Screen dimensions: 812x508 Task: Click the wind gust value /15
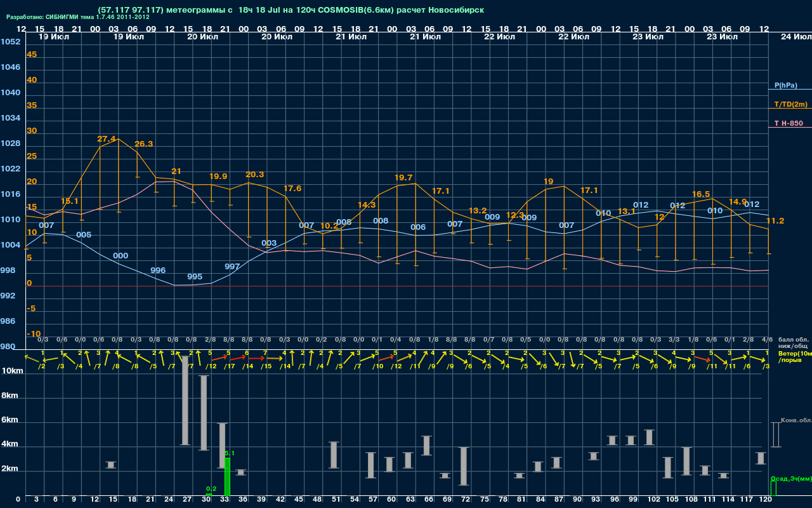pos(266,366)
